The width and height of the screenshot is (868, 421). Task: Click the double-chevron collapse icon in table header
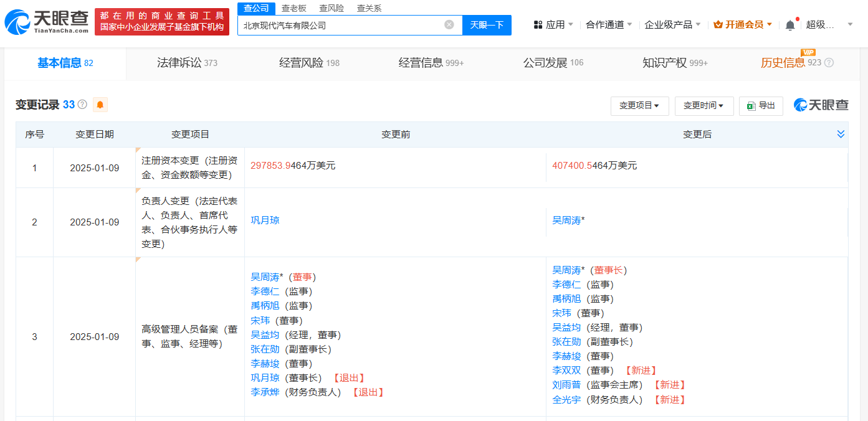click(x=841, y=134)
